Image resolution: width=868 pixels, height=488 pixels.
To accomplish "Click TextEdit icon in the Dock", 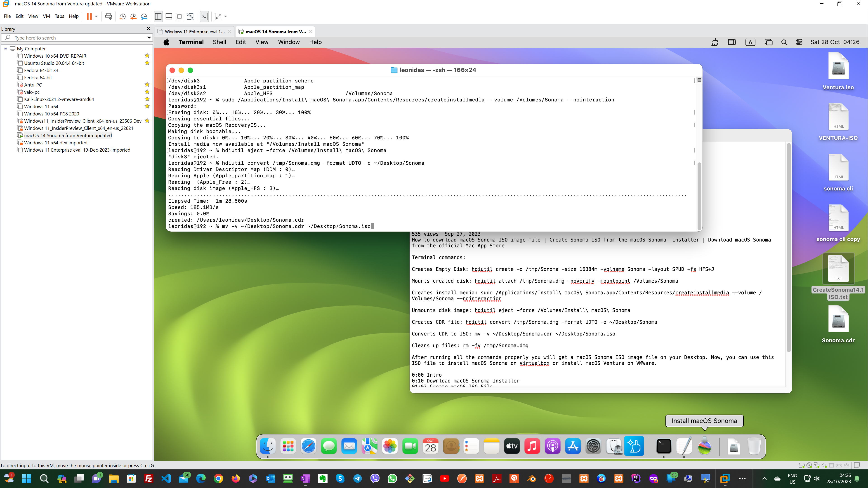I will click(684, 446).
